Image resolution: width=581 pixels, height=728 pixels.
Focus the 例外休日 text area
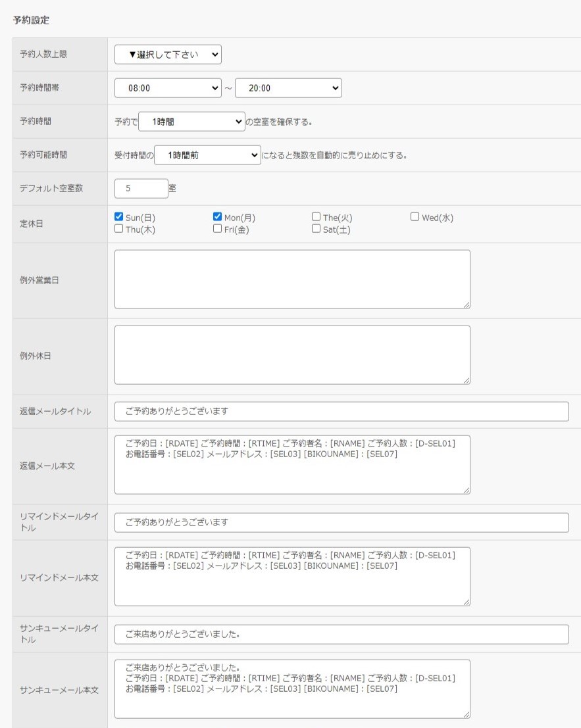pyautogui.click(x=292, y=354)
